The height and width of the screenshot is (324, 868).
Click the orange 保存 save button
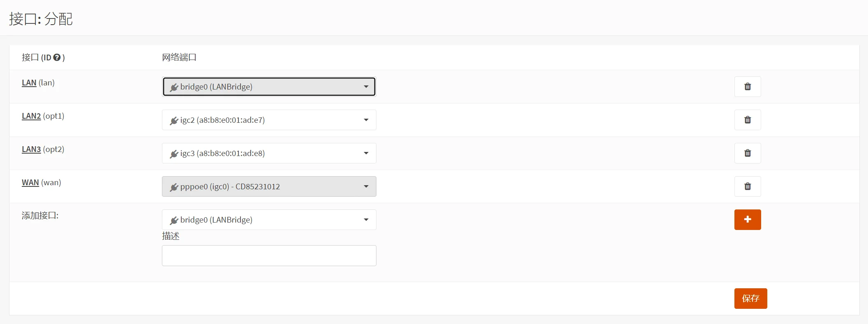tap(750, 299)
